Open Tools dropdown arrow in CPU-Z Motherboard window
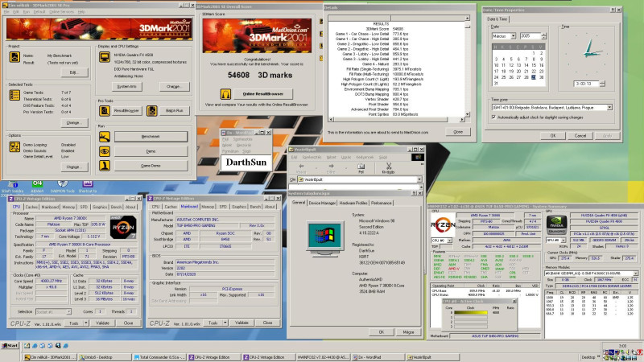 point(225,323)
